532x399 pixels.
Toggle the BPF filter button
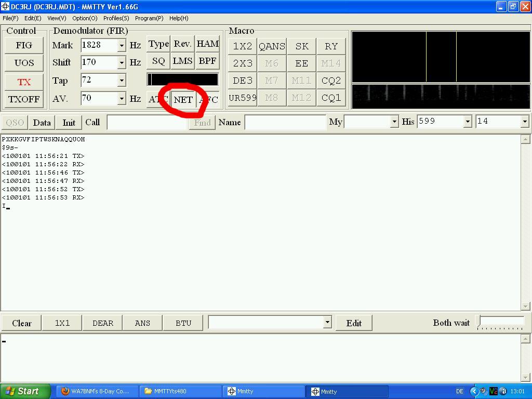[x=208, y=61]
